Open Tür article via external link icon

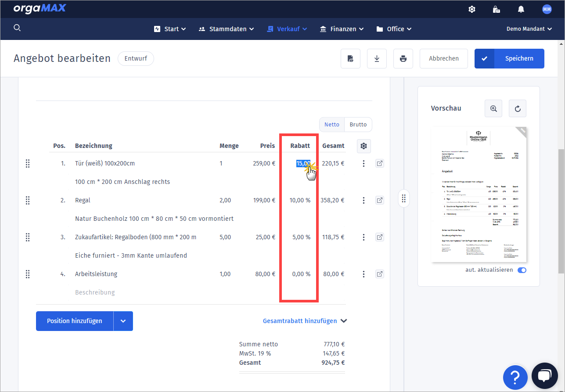tap(380, 164)
